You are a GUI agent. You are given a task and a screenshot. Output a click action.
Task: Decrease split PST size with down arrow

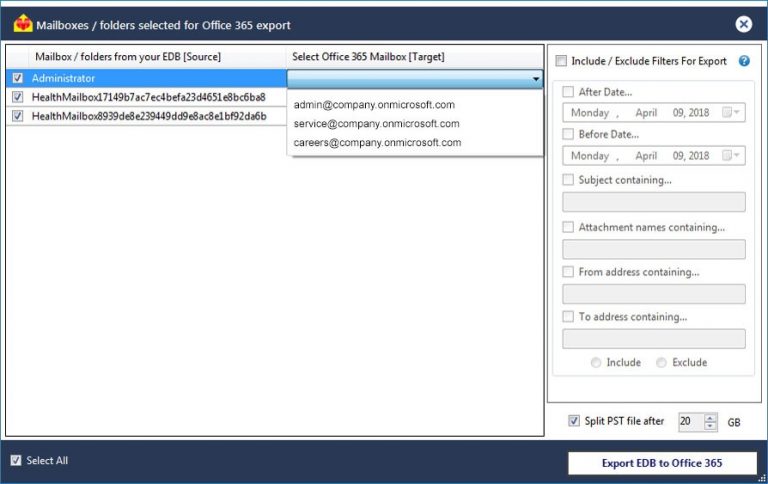710,426
